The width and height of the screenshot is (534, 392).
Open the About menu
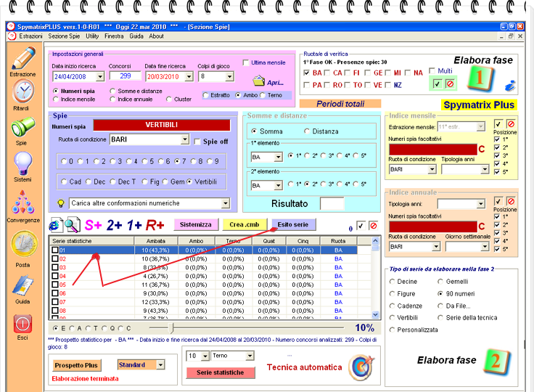coord(156,36)
